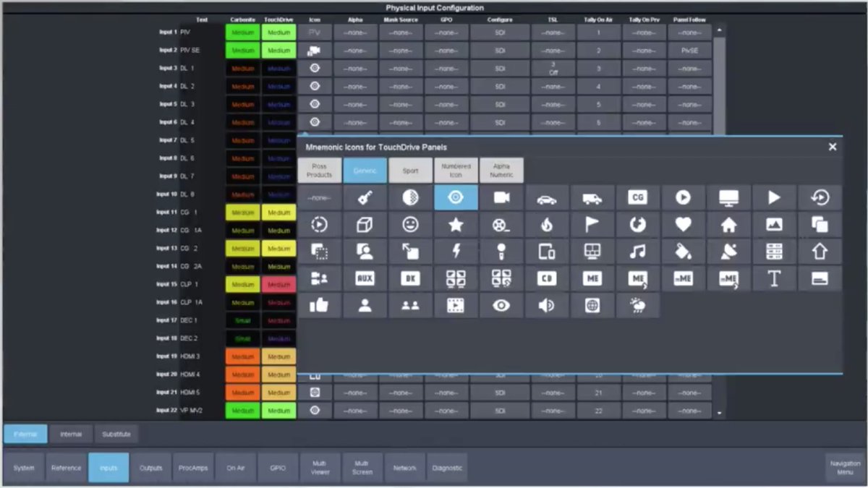The height and width of the screenshot is (488, 868).
Task: Pick the star icon
Action: (x=455, y=224)
